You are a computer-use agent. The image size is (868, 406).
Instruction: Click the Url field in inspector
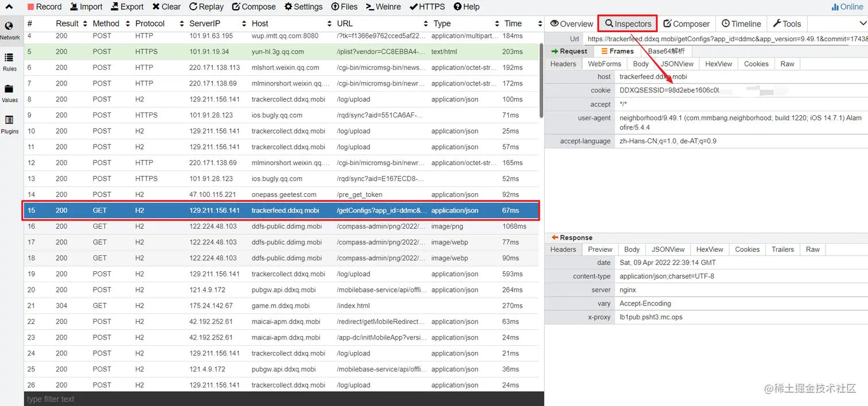[726, 39]
